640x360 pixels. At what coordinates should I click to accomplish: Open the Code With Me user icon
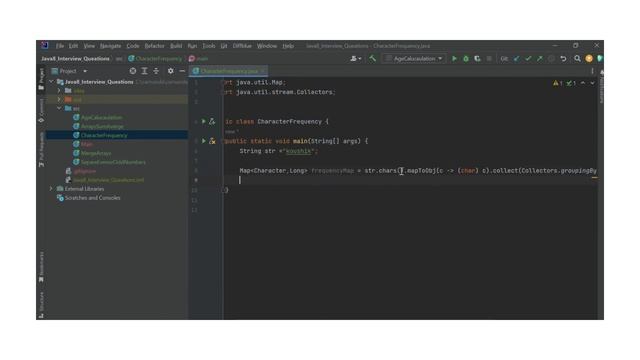click(x=356, y=59)
